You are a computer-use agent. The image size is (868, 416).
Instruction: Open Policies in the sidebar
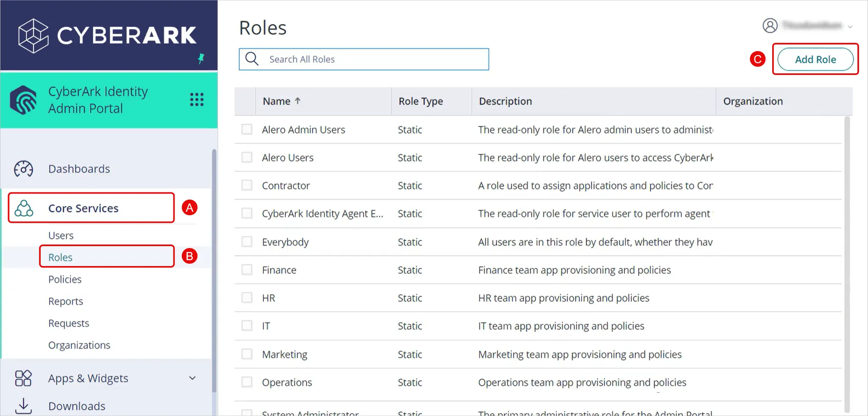tap(64, 279)
